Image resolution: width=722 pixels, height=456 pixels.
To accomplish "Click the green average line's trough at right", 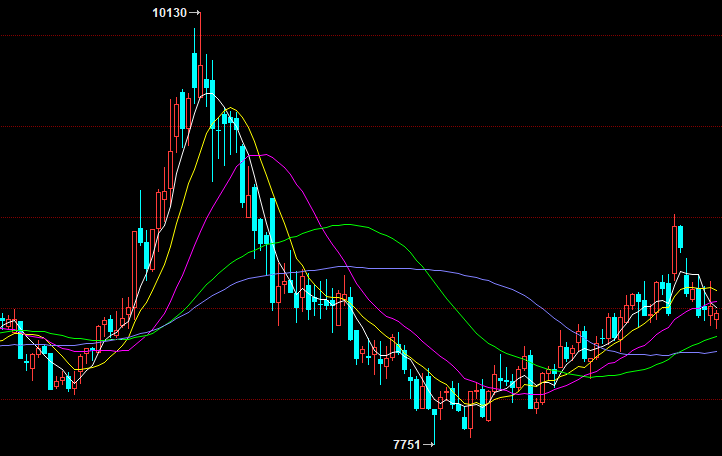I will [x=590, y=377].
